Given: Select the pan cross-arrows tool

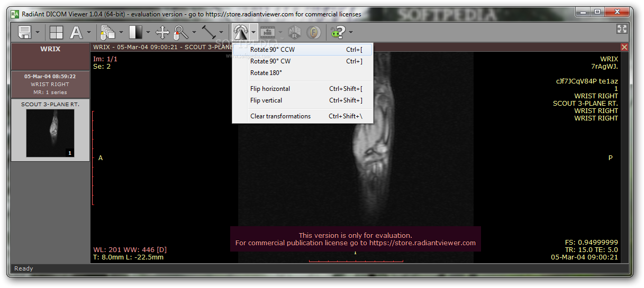Looking at the screenshot, I should coord(162,33).
